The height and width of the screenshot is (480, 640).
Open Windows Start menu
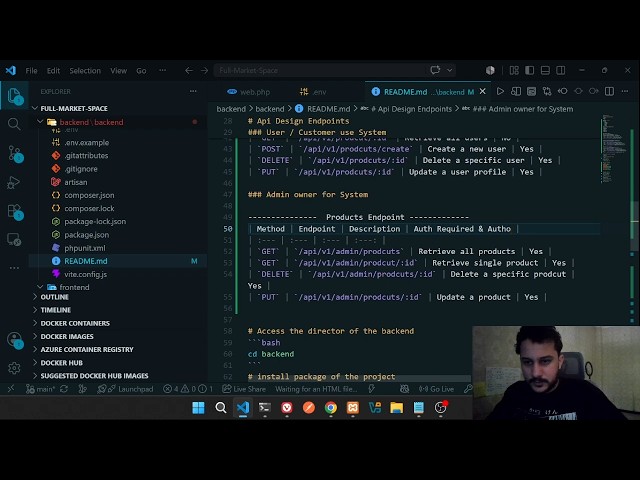pyautogui.click(x=198, y=407)
